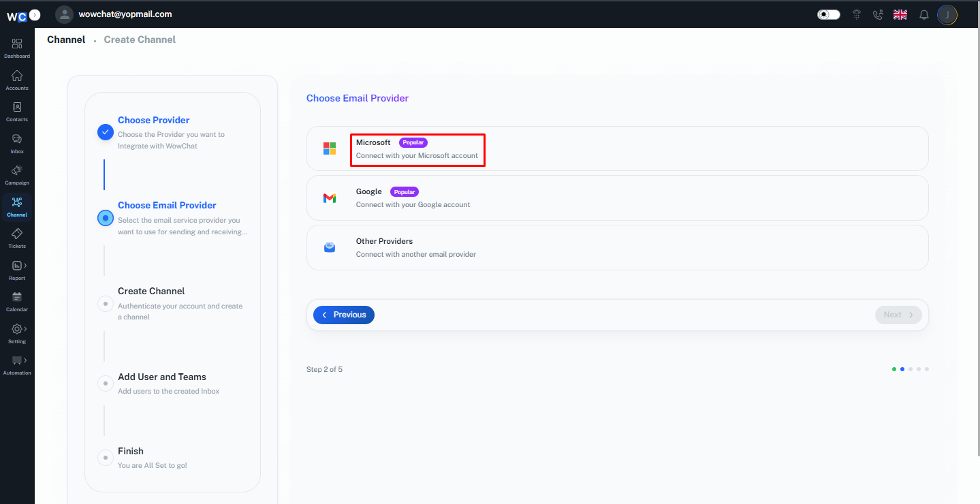Click the user profile icon beside the email
Viewport: 980px width, 504px height.
pos(65,14)
